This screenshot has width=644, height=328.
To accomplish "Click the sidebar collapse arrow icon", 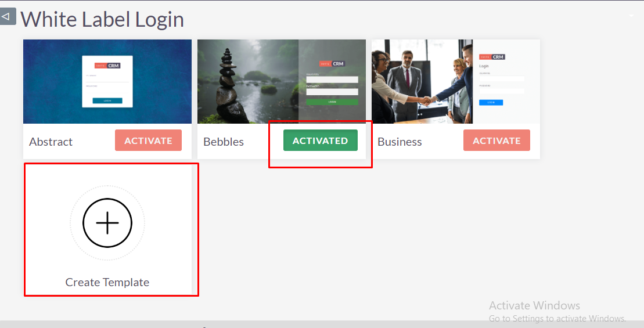I will pyautogui.click(x=7, y=16).
